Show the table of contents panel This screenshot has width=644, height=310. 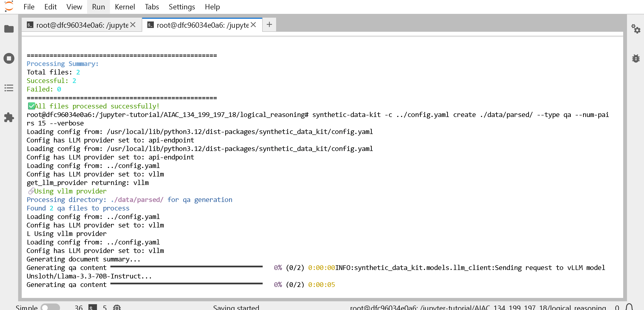(x=9, y=88)
